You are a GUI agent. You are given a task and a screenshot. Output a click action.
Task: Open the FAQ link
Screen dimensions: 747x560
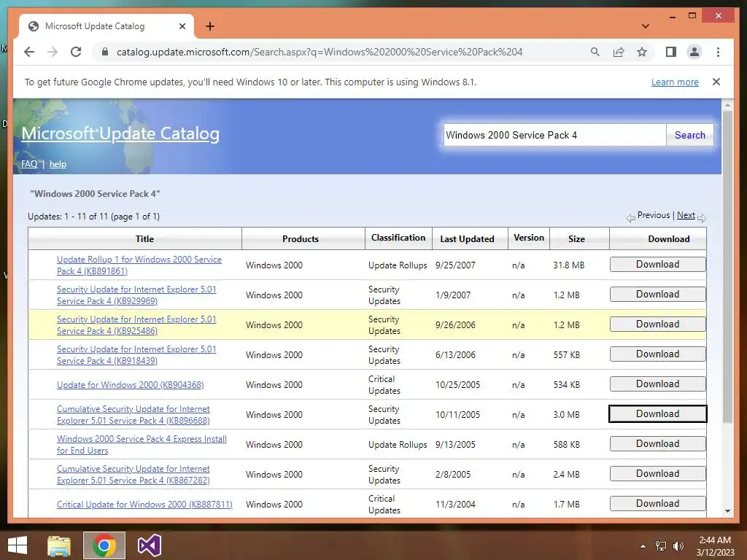pyautogui.click(x=29, y=164)
